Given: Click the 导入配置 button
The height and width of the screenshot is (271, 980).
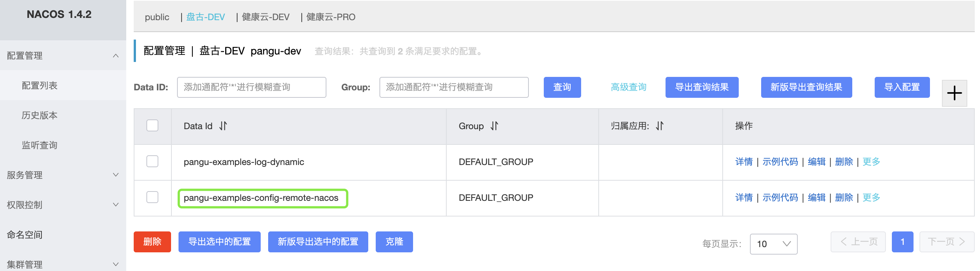Looking at the screenshot, I should (x=902, y=87).
